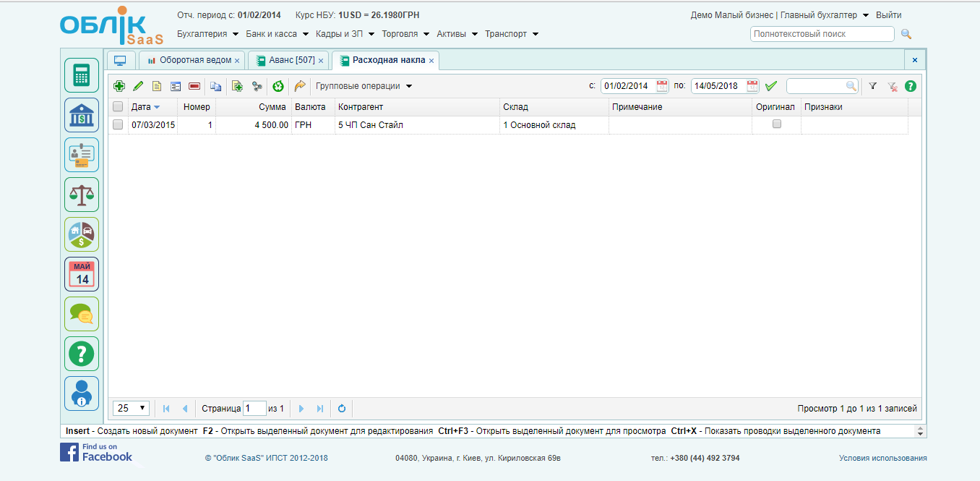This screenshot has width=980, height=481.
Task: Open the Бухгалтерия menu
Action: [207, 34]
